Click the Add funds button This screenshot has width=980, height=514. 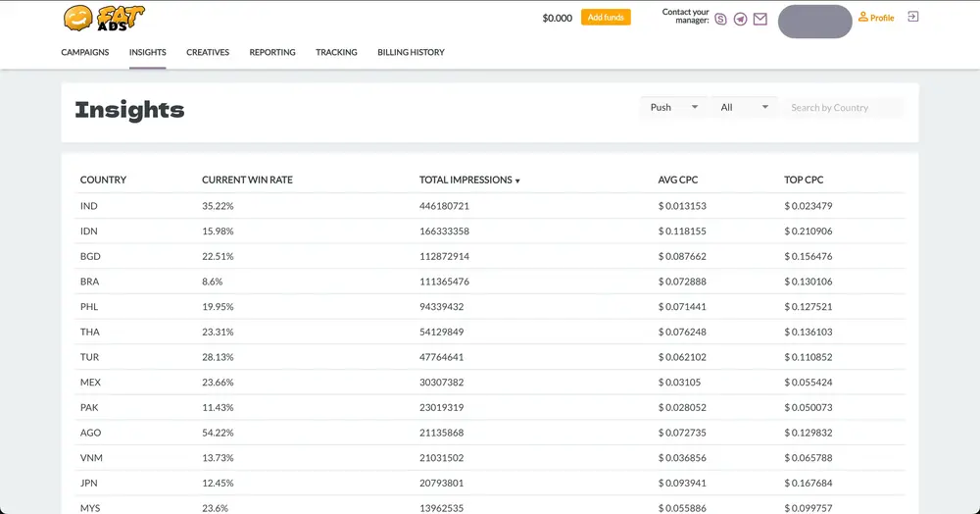(606, 18)
